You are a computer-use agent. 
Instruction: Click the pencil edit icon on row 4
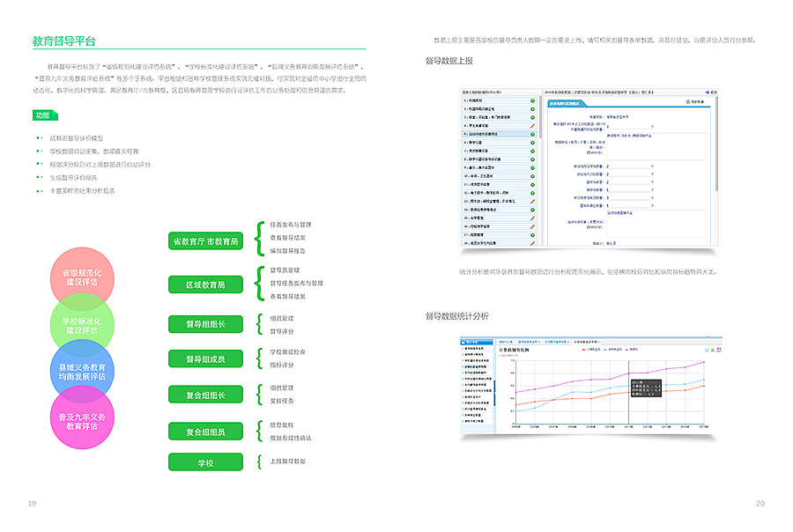532,125
